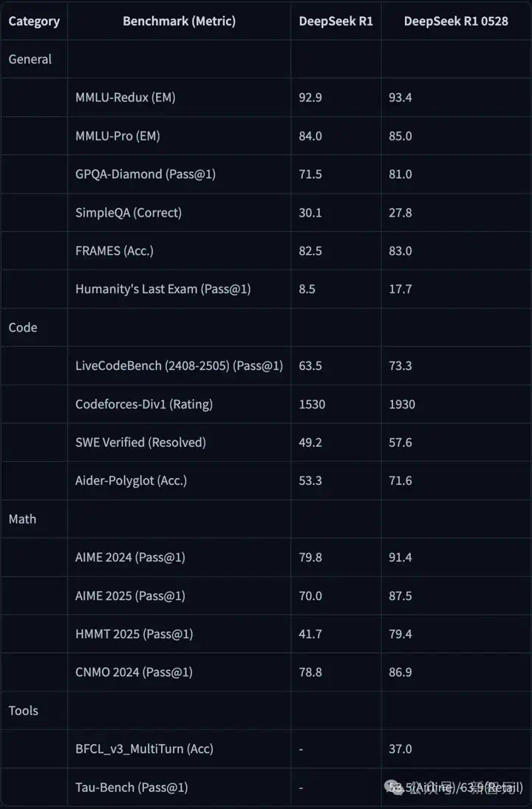Click the Category column header
The height and width of the screenshot is (809, 532).
coord(34,21)
